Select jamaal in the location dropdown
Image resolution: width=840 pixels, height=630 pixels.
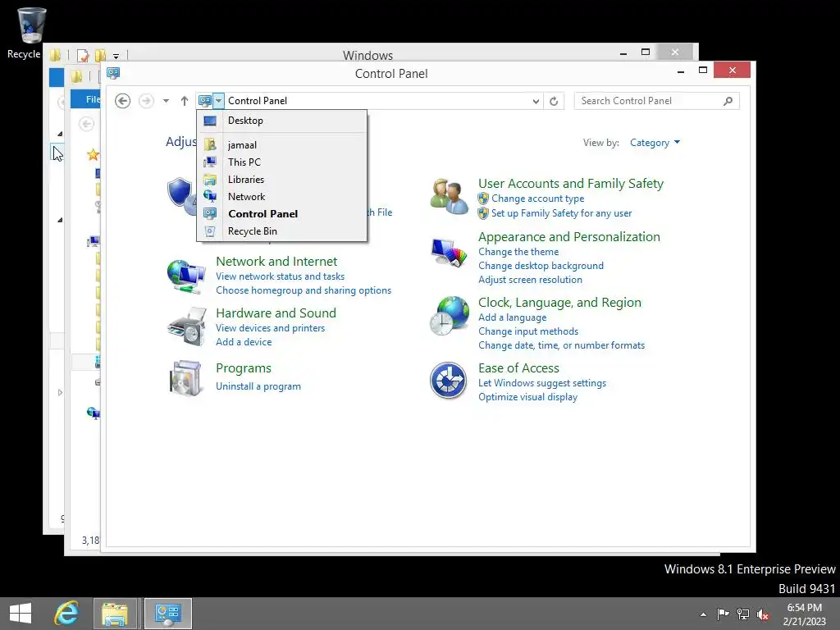click(x=282, y=145)
